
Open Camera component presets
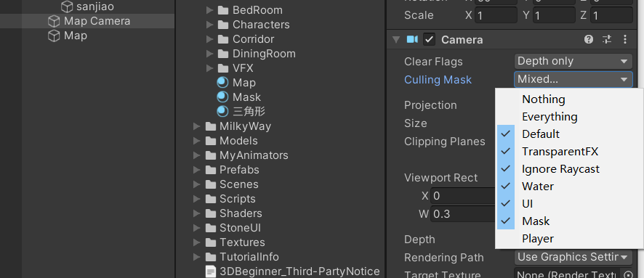[607, 39]
